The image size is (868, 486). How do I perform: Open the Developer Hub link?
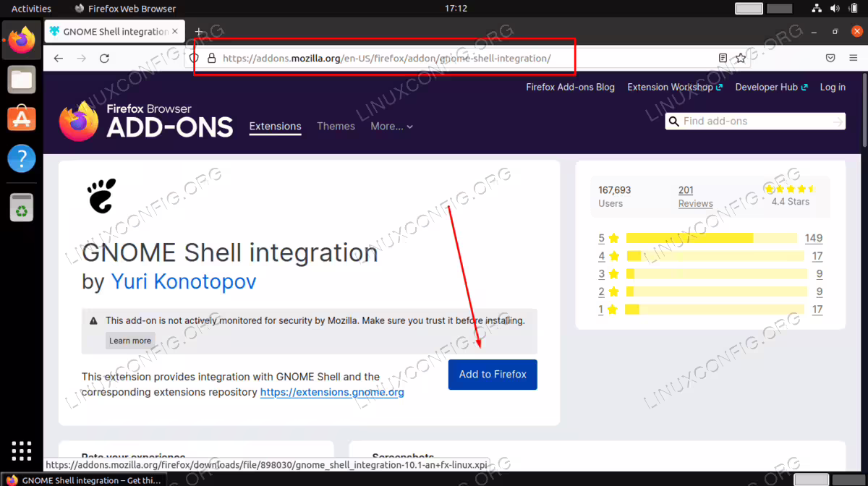(x=771, y=87)
